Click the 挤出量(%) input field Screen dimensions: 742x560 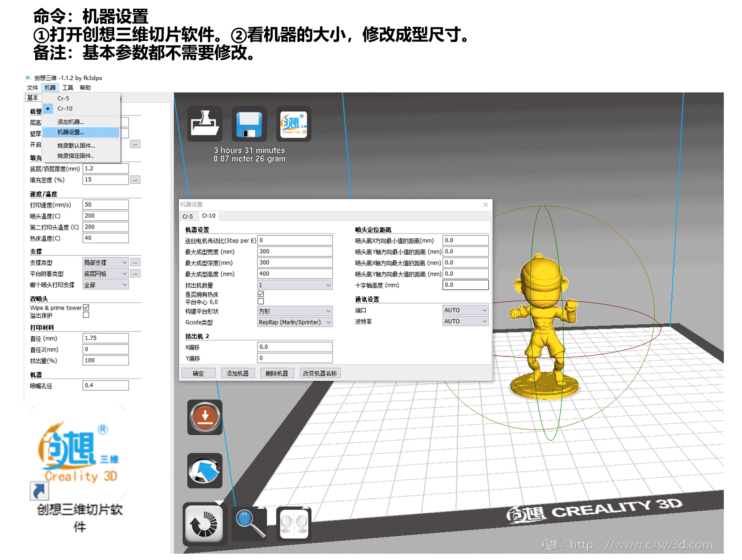click(x=105, y=360)
